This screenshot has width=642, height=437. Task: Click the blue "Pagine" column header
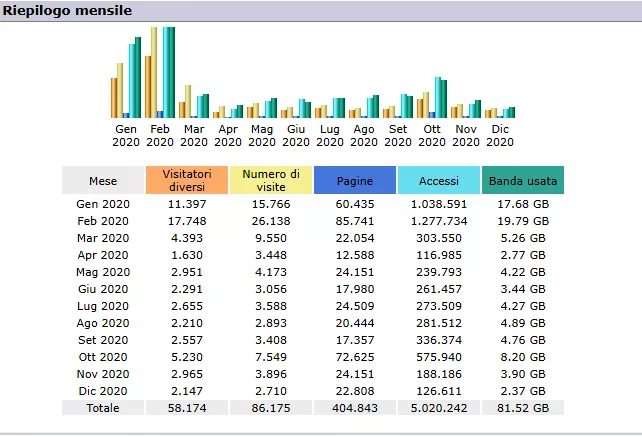(x=354, y=181)
